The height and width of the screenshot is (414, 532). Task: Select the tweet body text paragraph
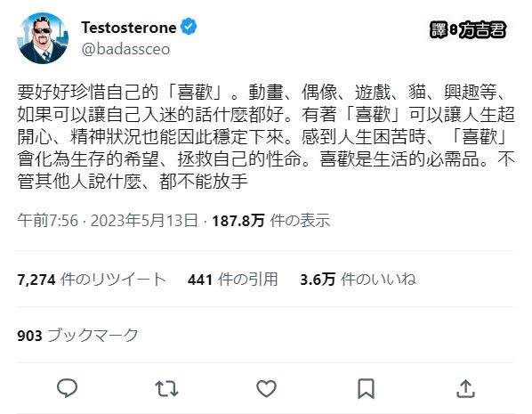click(x=266, y=136)
